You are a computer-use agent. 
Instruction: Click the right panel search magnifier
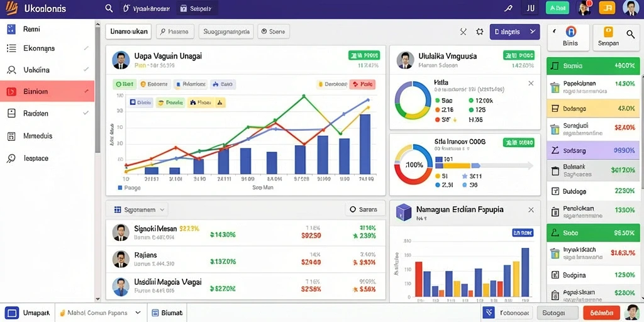pyautogui.click(x=630, y=34)
